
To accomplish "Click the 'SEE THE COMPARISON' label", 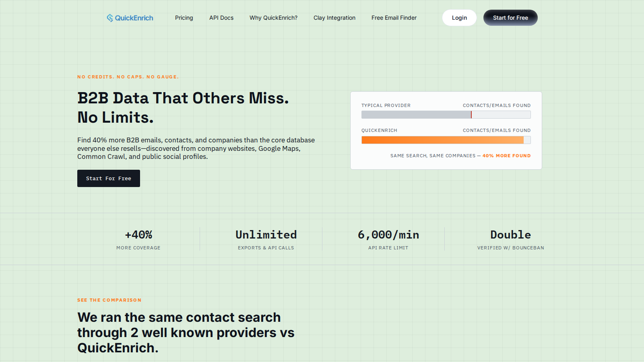I will click(109, 300).
